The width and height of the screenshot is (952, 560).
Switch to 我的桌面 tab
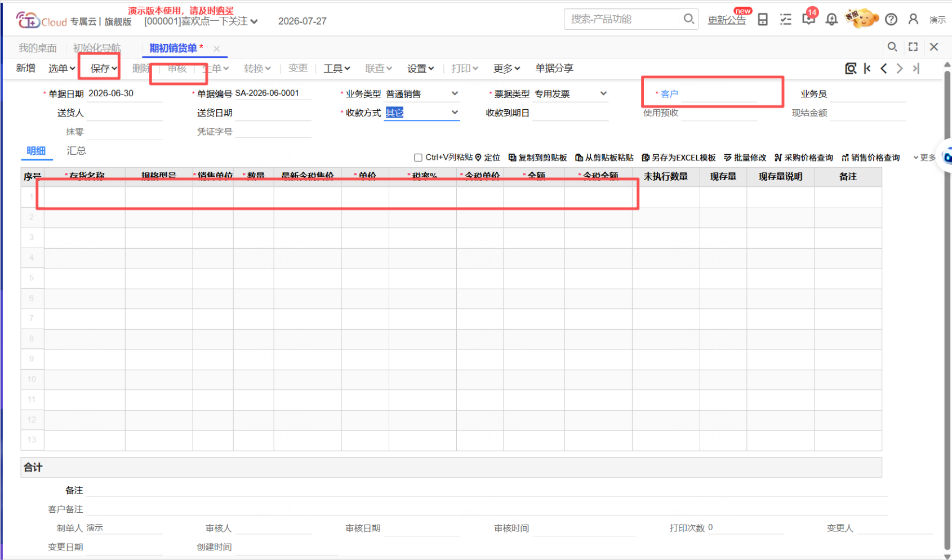(38, 48)
